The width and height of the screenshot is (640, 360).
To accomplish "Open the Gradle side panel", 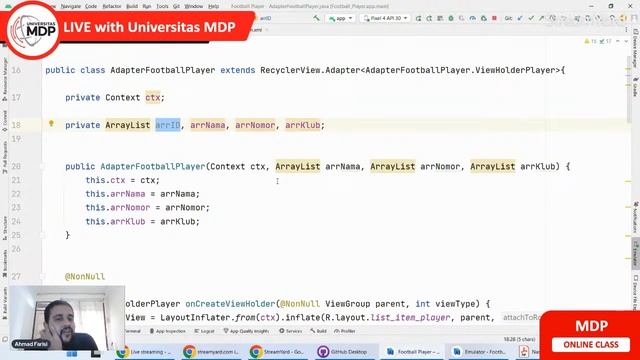I will point(635,87).
